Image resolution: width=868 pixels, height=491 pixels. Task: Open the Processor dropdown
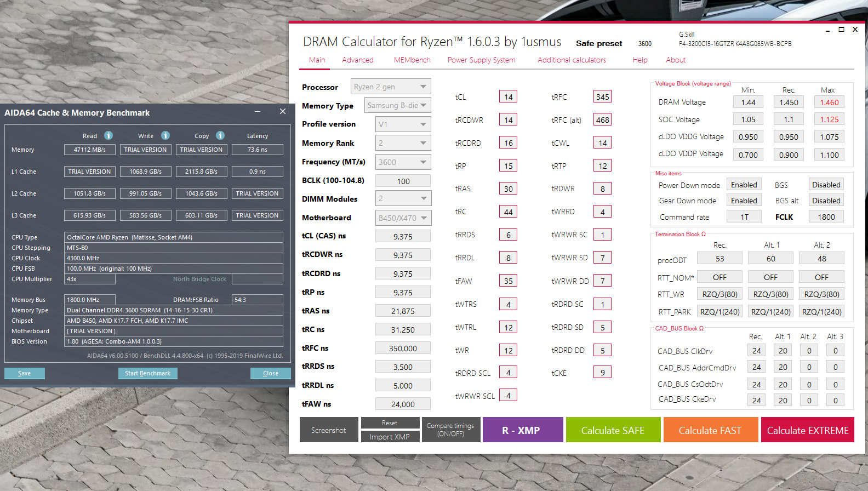click(x=391, y=87)
